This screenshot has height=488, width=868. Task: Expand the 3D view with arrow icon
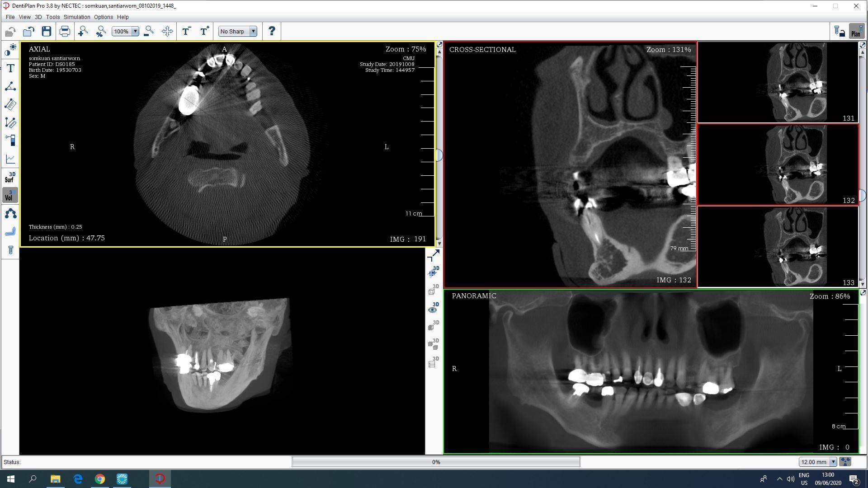433,256
